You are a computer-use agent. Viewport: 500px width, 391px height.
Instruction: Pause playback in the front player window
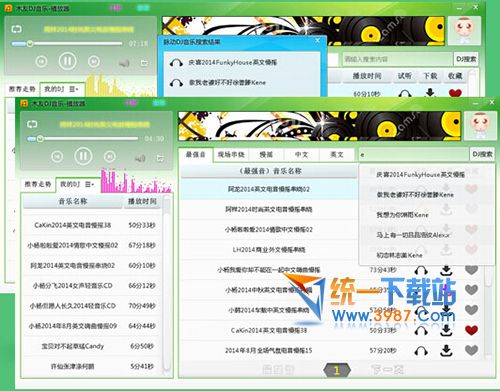83,156
